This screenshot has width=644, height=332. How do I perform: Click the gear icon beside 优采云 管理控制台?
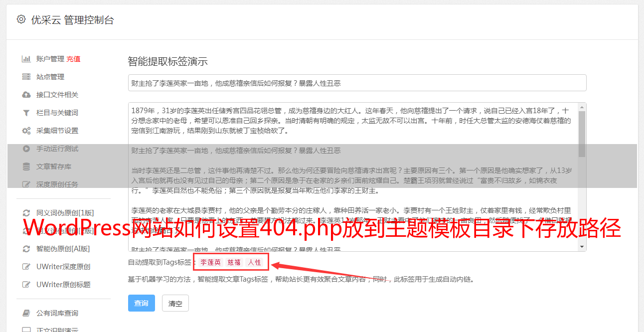(21, 19)
